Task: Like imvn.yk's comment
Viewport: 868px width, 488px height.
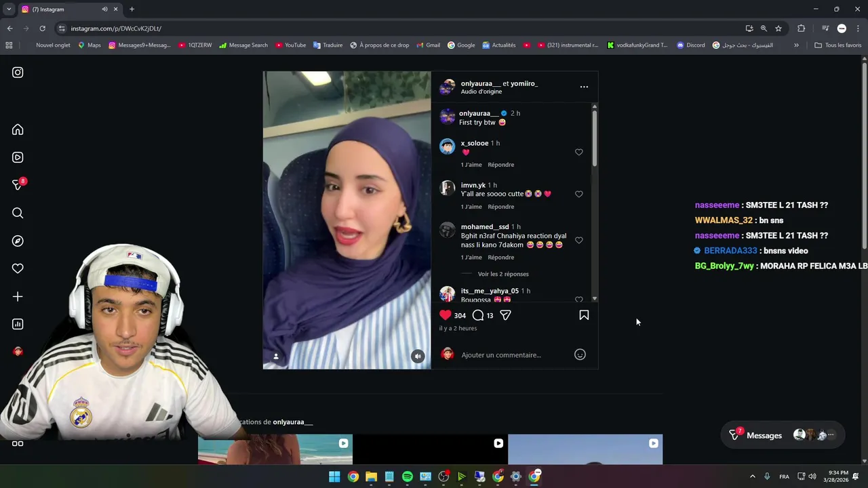Action: [x=578, y=194]
